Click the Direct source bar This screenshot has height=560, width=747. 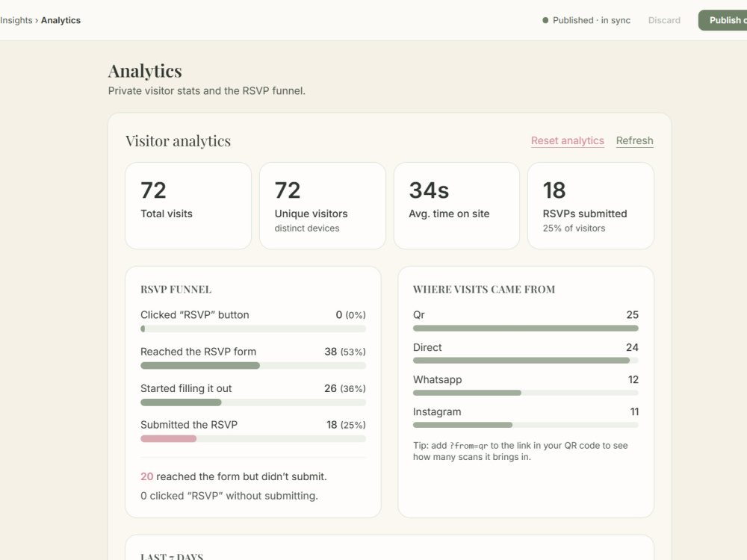(525, 361)
